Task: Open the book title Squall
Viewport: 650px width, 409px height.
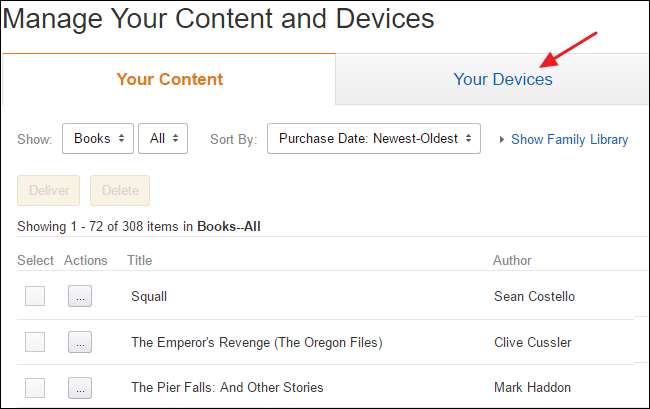Action: tap(149, 296)
